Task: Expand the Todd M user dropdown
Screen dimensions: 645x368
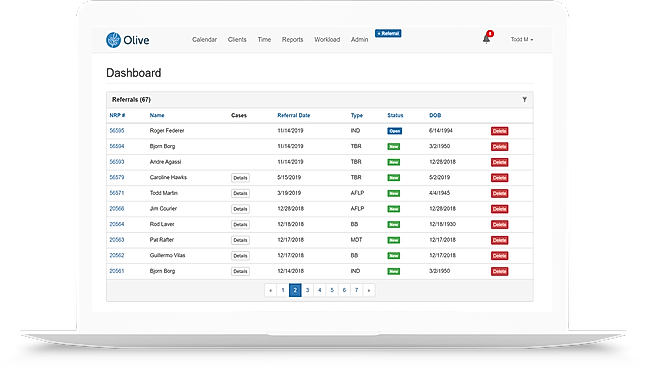Action: click(522, 39)
